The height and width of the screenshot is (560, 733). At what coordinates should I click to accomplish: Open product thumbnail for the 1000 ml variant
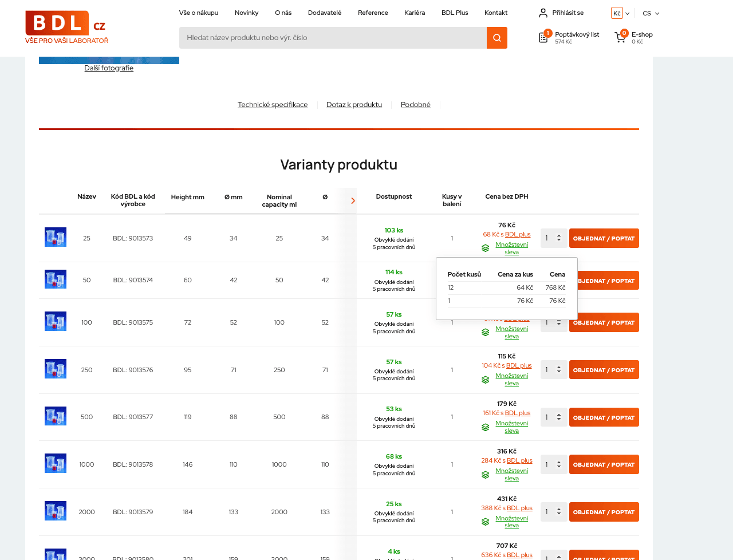click(56, 463)
